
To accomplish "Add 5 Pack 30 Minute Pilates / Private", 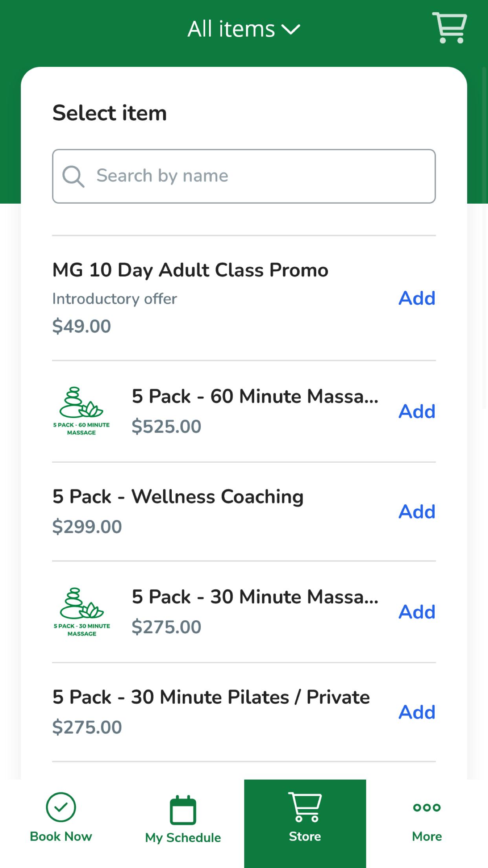I will [x=417, y=712].
